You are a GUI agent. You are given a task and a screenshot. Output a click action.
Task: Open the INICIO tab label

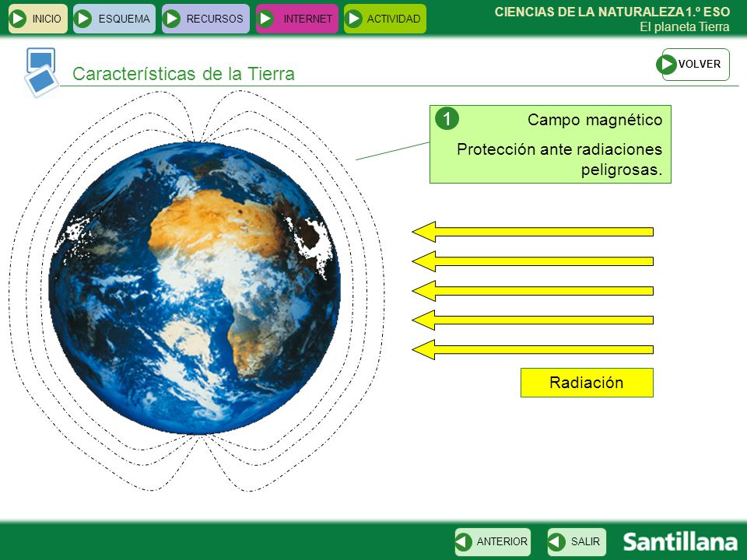pyautogui.click(x=47, y=19)
